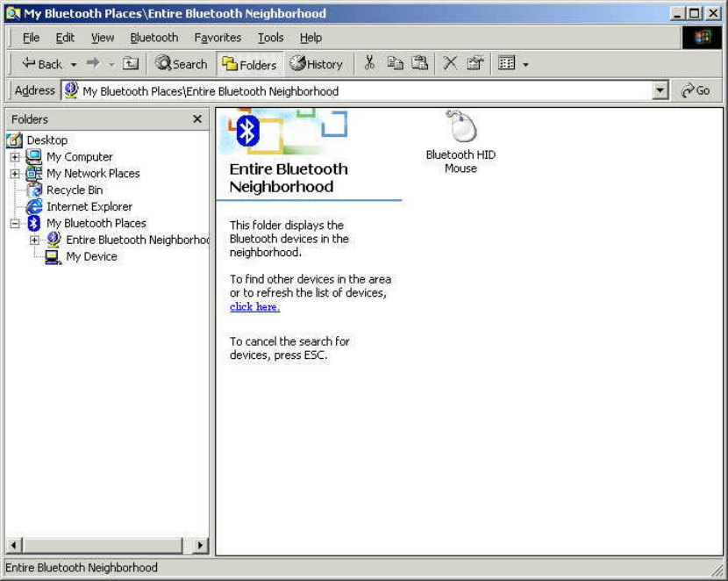This screenshot has height=581, width=728.
Task: Expand My Computer tree node
Action: tap(15, 157)
